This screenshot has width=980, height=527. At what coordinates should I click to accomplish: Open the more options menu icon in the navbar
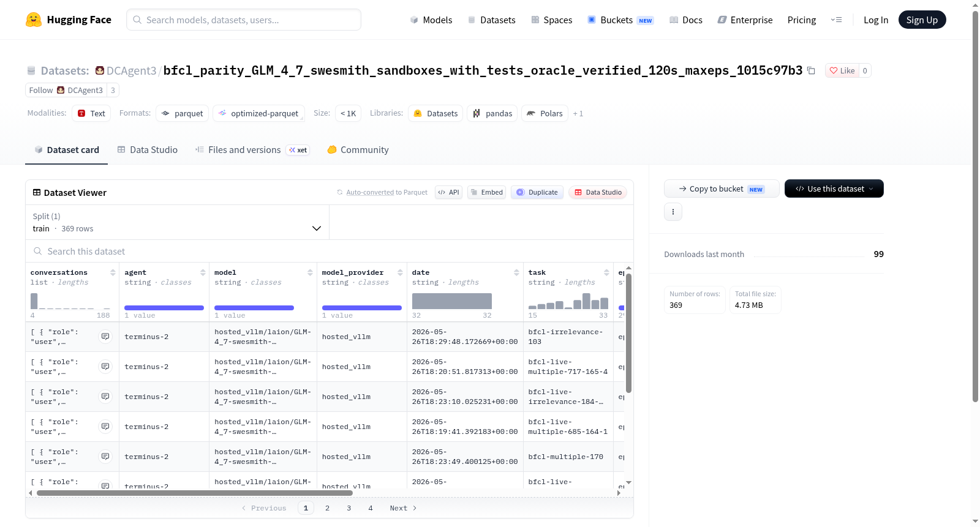tap(836, 20)
